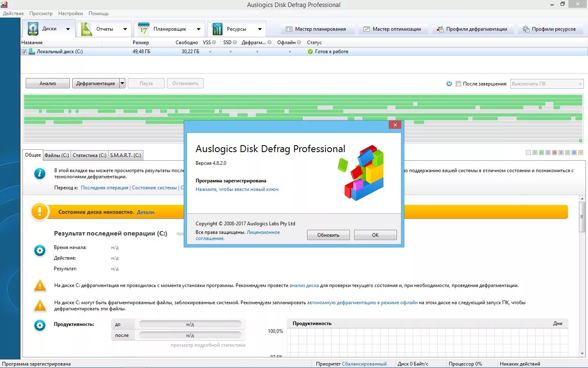588x368 pixels.
Task: Click the Disks toolbar icon
Action: 33,29
